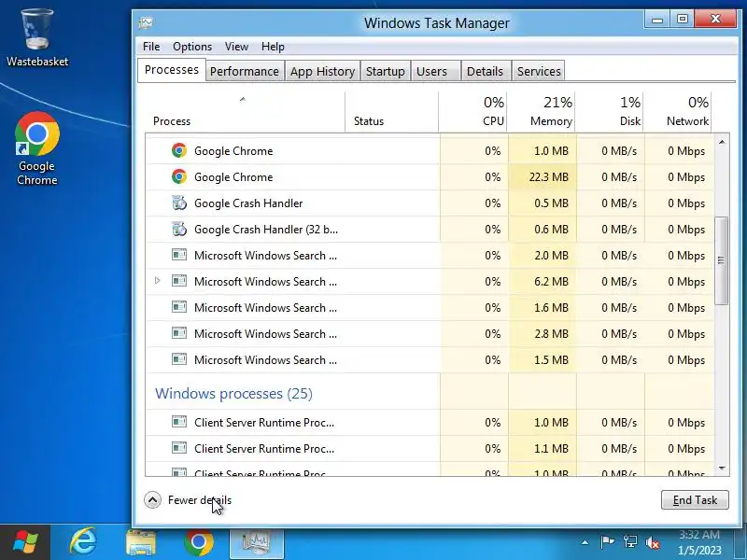Viewport: 747px width, 560px height.
Task: Click the Chrome icon in the 1.0 MB row
Action: click(179, 150)
